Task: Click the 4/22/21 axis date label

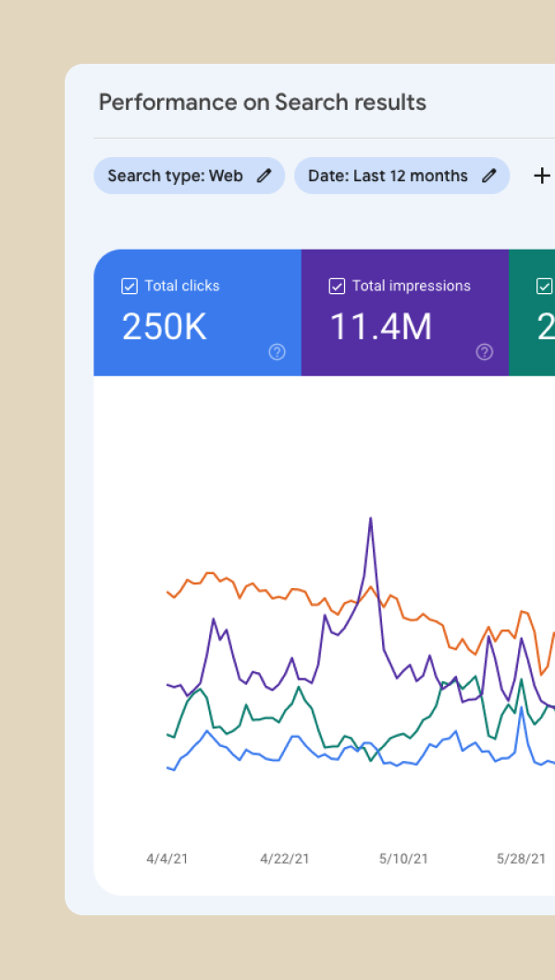Action: 285,859
